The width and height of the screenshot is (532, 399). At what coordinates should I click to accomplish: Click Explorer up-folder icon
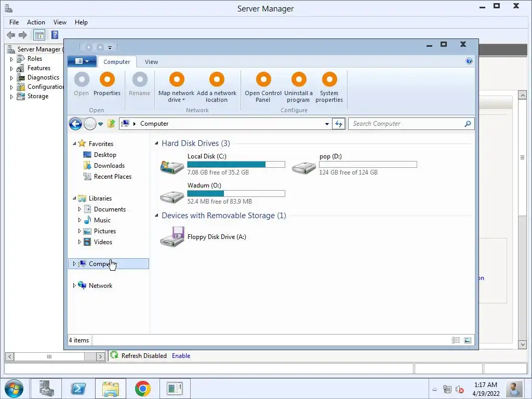[x=111, y=124]
